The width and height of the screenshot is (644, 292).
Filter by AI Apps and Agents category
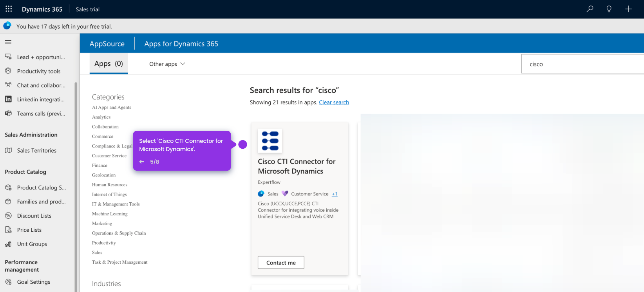click(x=112, y=107)
